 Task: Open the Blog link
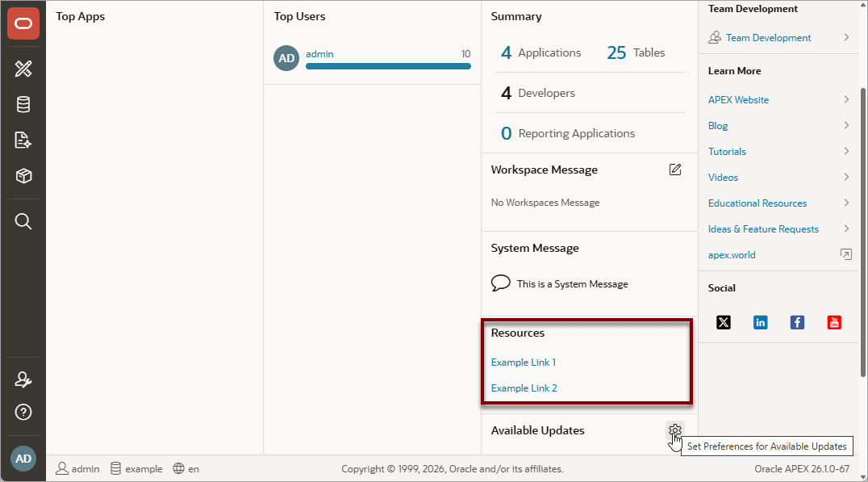718,126
